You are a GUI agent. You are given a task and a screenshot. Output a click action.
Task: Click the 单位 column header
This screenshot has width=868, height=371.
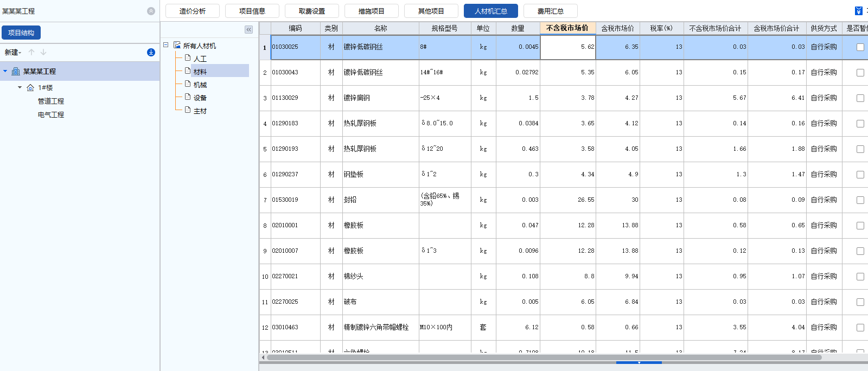tap(483, 28)
